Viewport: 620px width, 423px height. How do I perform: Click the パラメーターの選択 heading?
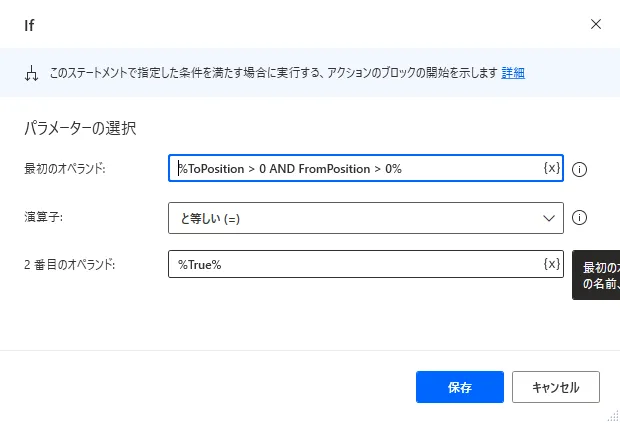pyautogui.click(x=79, y=128)
